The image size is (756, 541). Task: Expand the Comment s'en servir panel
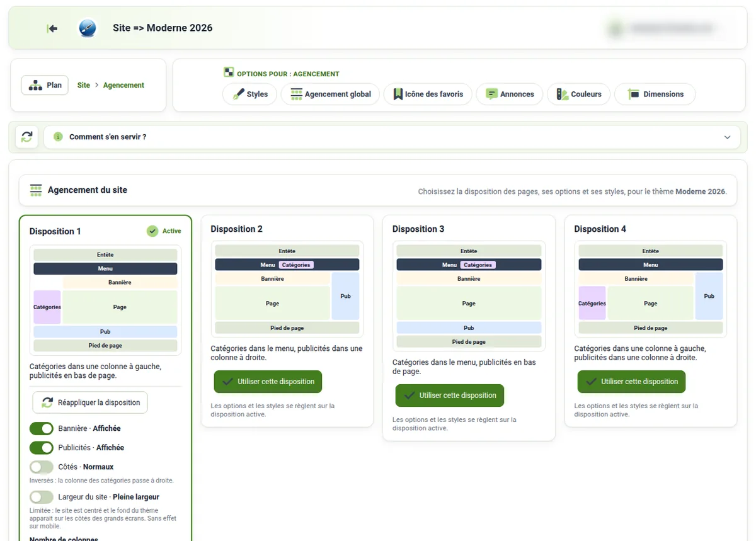[x=392, y=137]
